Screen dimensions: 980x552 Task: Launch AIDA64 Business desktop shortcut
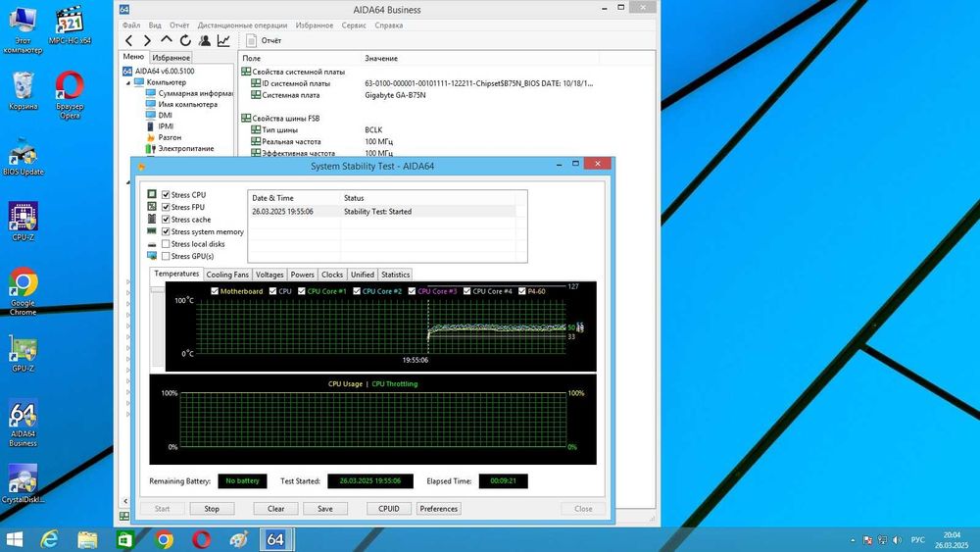click(x=24, y=424)
